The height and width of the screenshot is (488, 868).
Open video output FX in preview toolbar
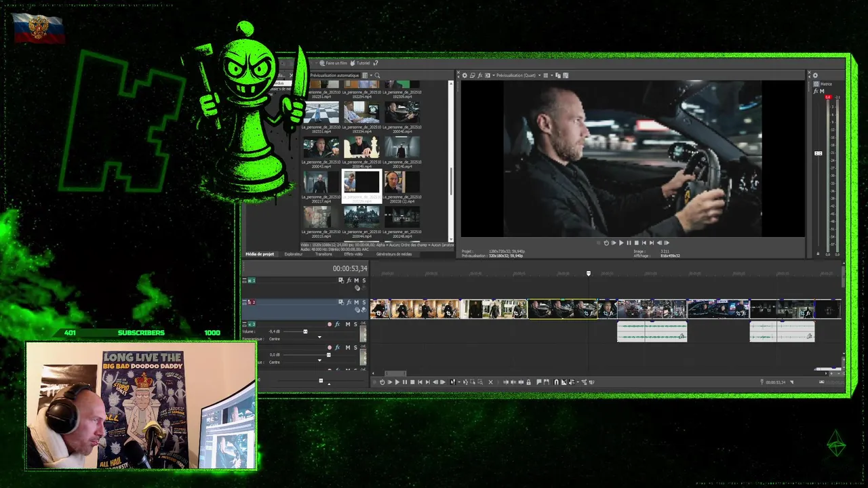click(x=480, y=75)
